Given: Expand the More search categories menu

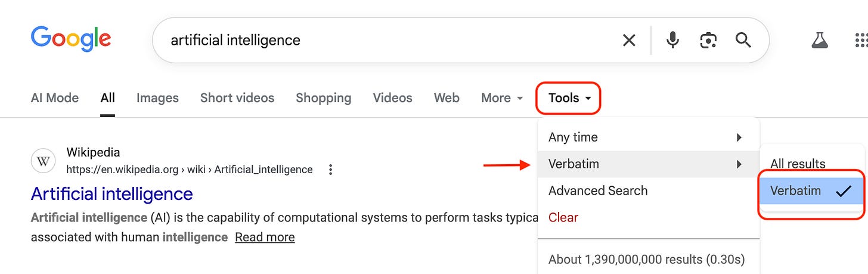Looking at the screenshot, I should (x=502, y=98).
